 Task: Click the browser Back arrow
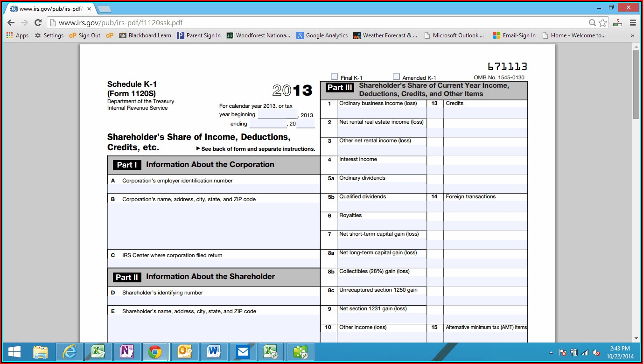coord(11,22)
